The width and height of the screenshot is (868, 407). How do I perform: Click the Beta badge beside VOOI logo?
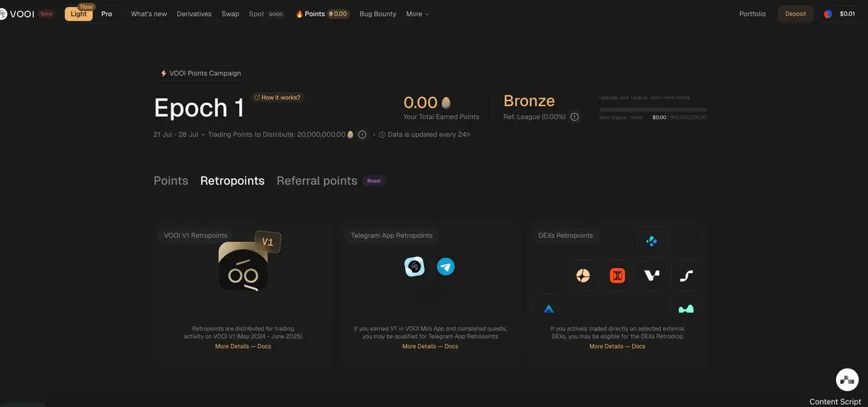46,14
